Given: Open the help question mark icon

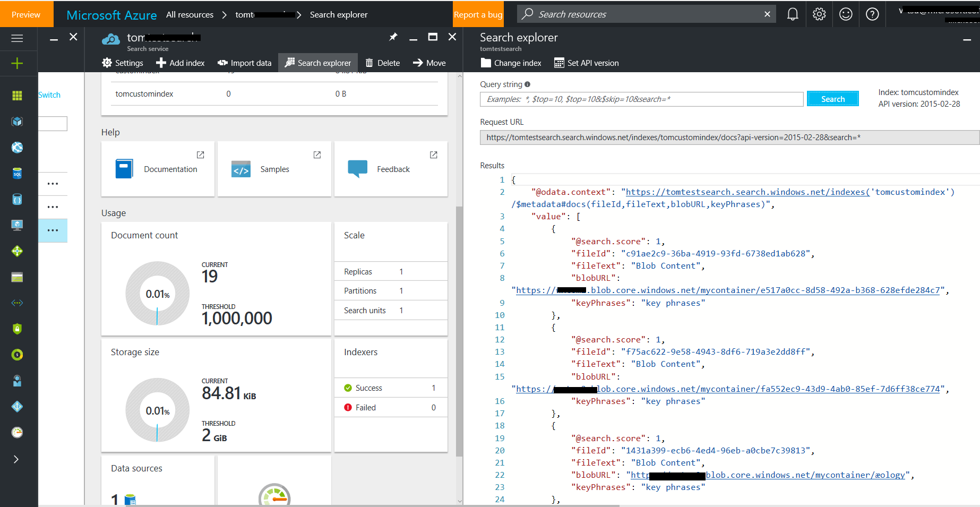Looking at the screenshot, I should point(872,14).
